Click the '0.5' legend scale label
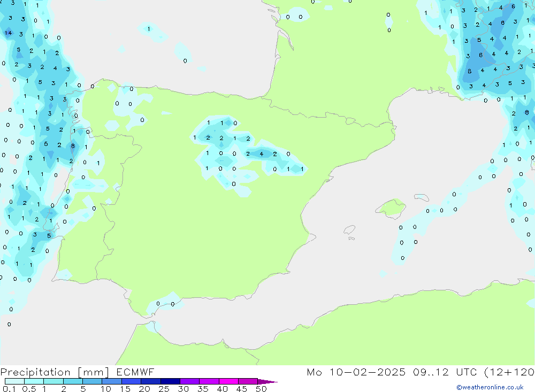535x392 pixels. [x=29, y=389]
